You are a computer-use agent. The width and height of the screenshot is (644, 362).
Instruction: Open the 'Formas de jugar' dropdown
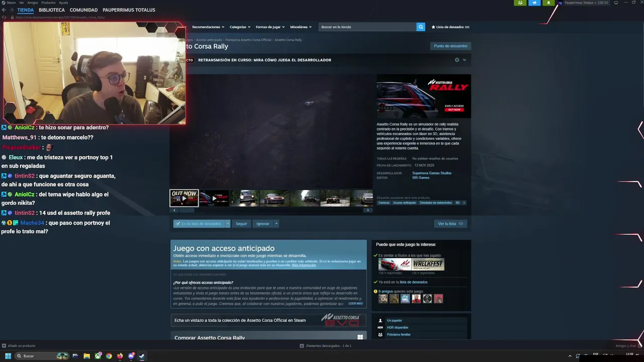[270, 27]
